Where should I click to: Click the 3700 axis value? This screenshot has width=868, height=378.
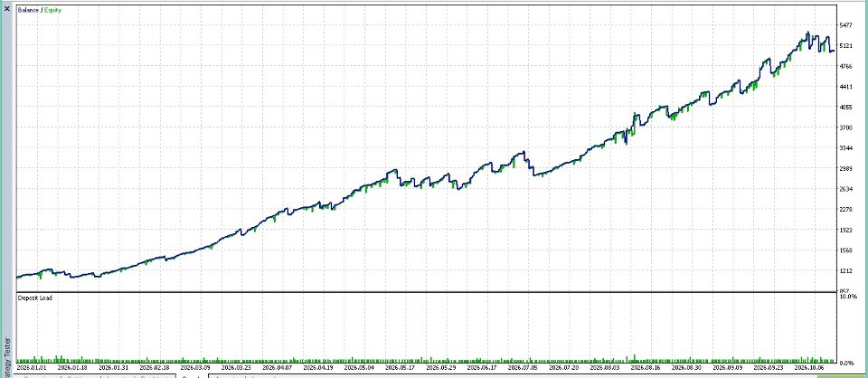846,128
